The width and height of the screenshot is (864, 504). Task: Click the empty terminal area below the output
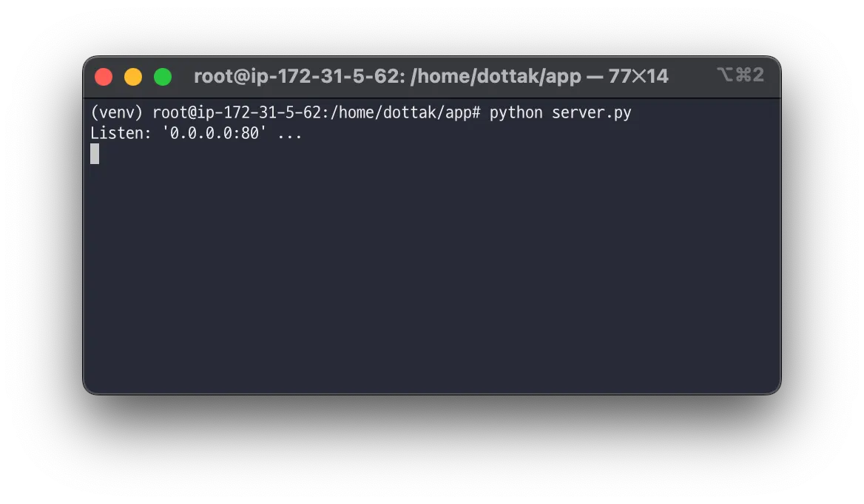click(431, 275)
